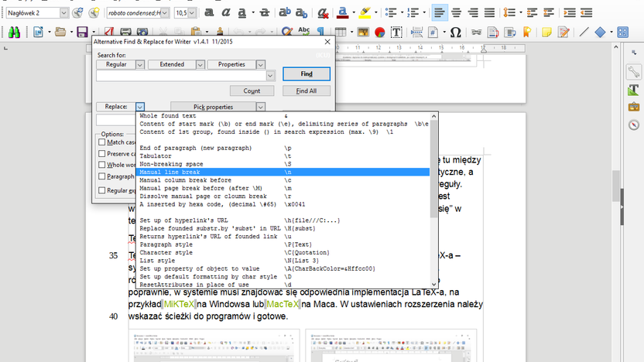Screen dimensions: 644x362
Task: Select the Manual line break entry
Action: coord(283,172)
